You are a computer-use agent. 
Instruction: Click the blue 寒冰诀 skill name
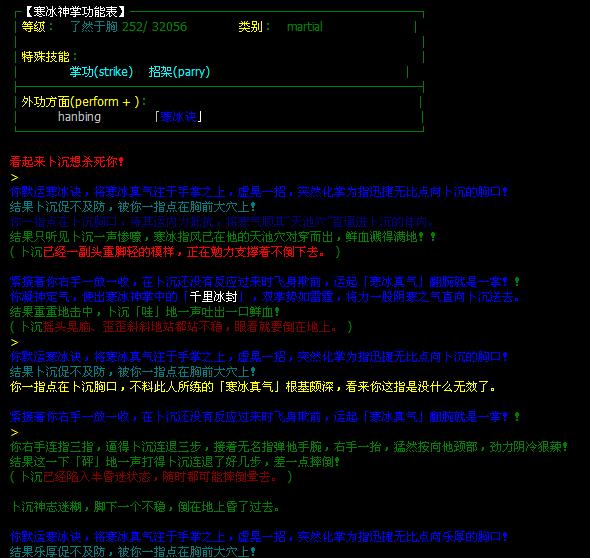(178, 117)
